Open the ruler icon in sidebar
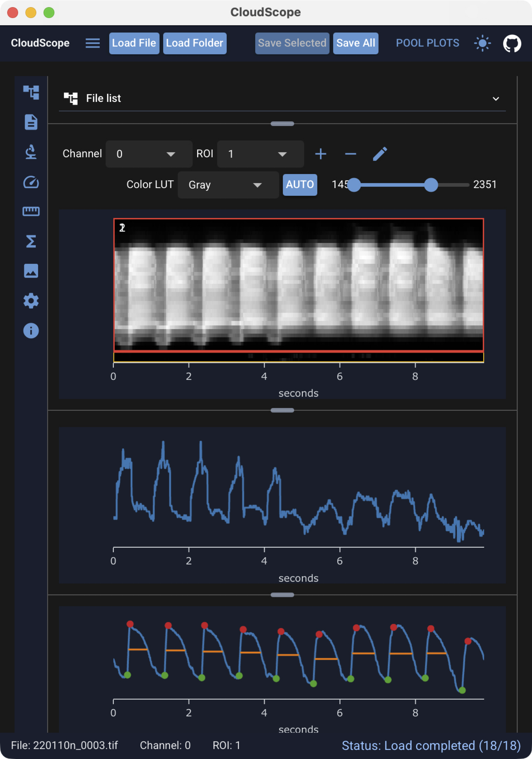532x759 pixels. click(x=31, y=211)
